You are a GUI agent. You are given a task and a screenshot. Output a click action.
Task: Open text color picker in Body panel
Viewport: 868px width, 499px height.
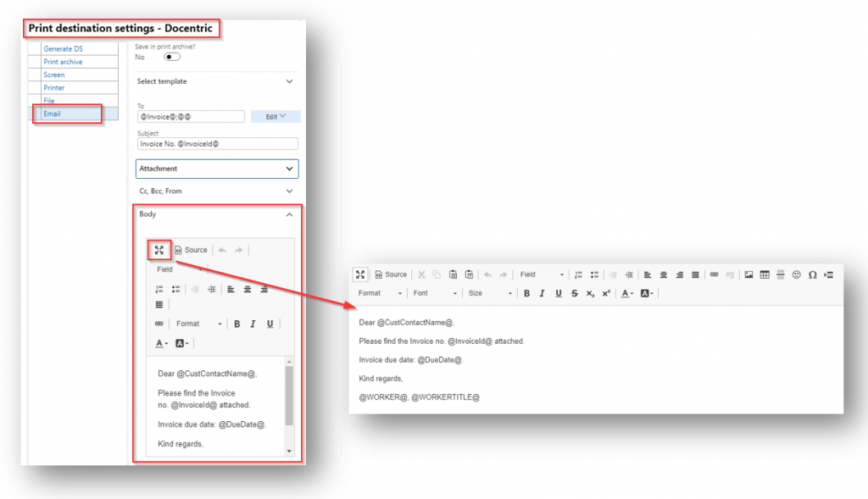click(x=161, y=344)
